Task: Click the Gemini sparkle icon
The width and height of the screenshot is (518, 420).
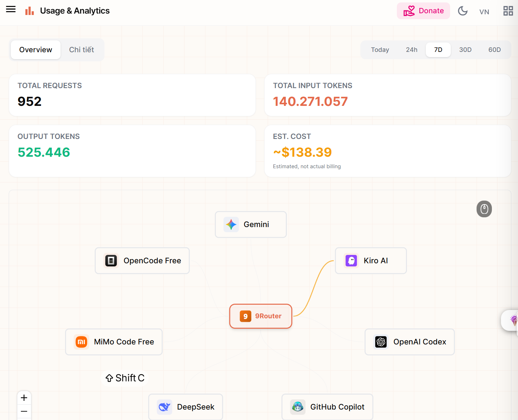Action: click(x=231, y=225)
